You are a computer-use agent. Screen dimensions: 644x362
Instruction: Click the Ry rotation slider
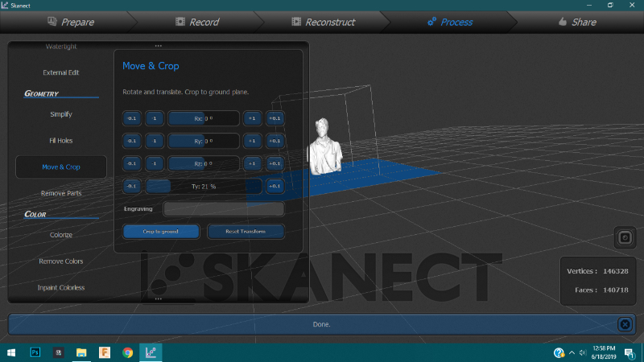(x=204, y=141)
